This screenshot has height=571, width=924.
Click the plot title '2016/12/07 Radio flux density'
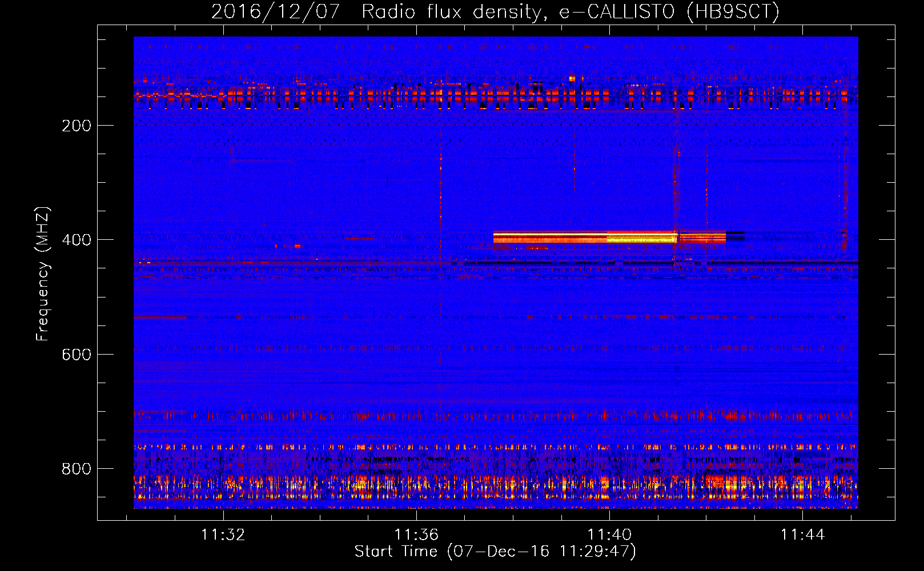(x=495, y=11)
